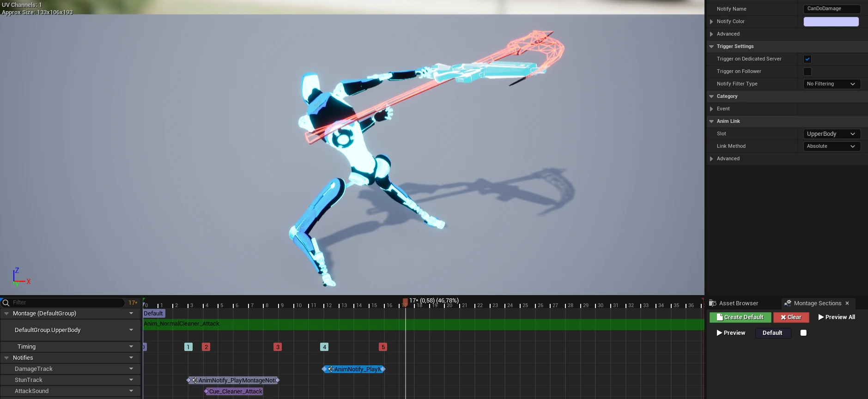Expand the Event row
The width and height of the screenshot is (868, 399).
pos(711,109)
